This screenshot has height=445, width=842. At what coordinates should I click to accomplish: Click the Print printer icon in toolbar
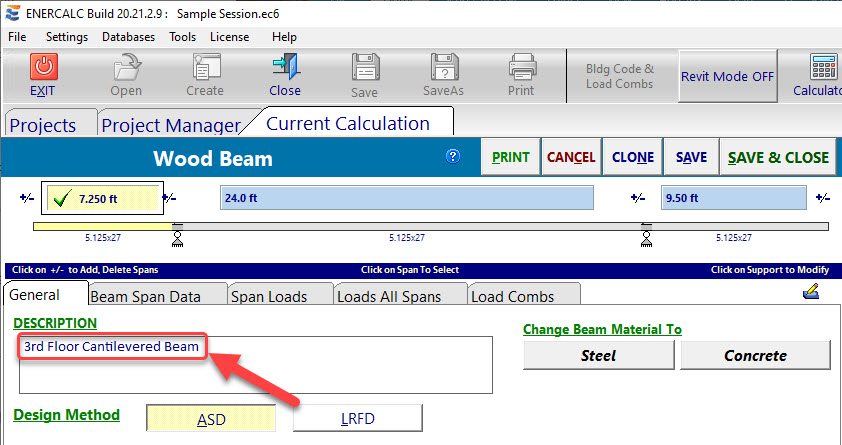click(521, 68)
